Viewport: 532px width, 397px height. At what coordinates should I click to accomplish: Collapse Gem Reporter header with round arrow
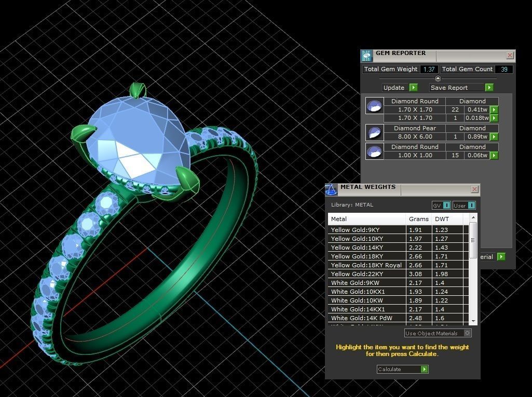(x=438, y=78)
